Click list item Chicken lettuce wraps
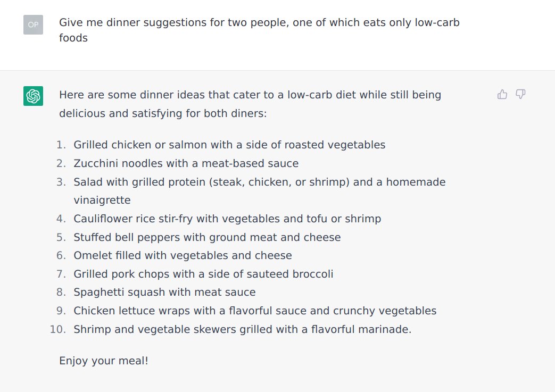The width and height of the screenshot is (555, 392). [x=255, y=311]
